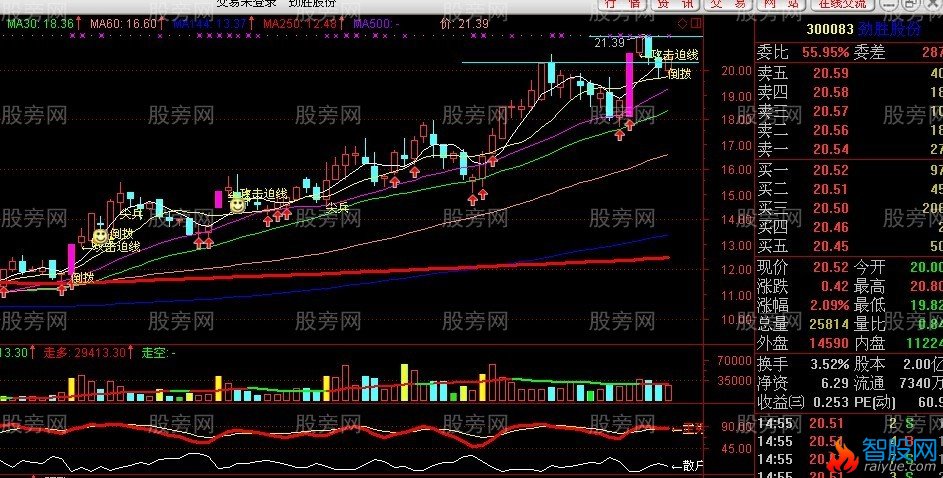The image size is (943, 478).
Task: Click 股本 value 2.00亿
Action: 922,364
